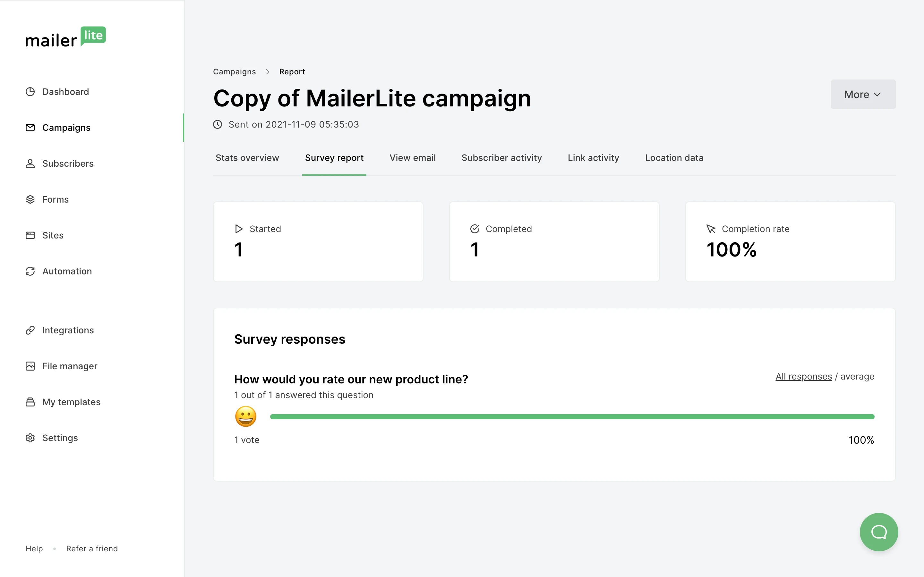Image resolution: width=924 pixels, height=577 pixels.
Task: Click the Integrations link-chain icon
Action: click(30, 330)
